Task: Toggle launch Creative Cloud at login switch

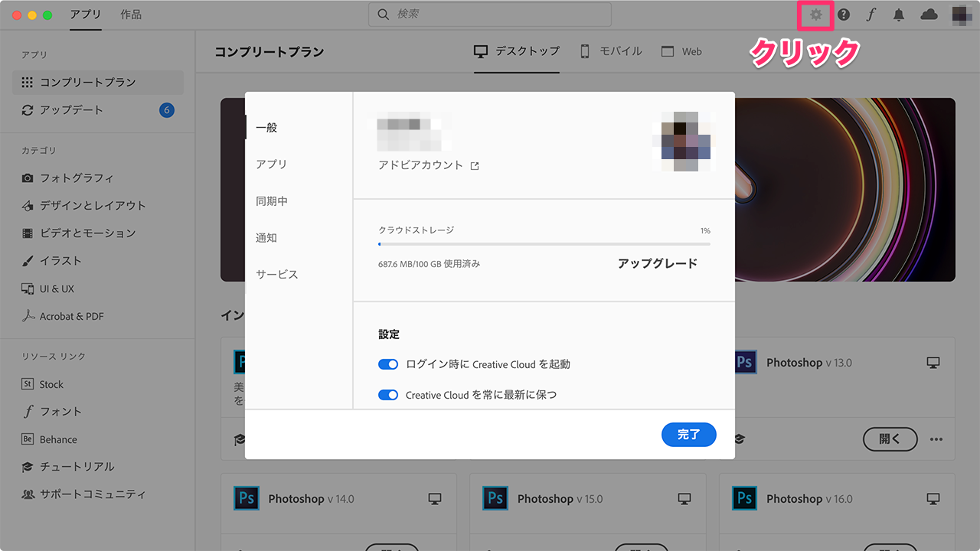Action: tap(388, 364)
